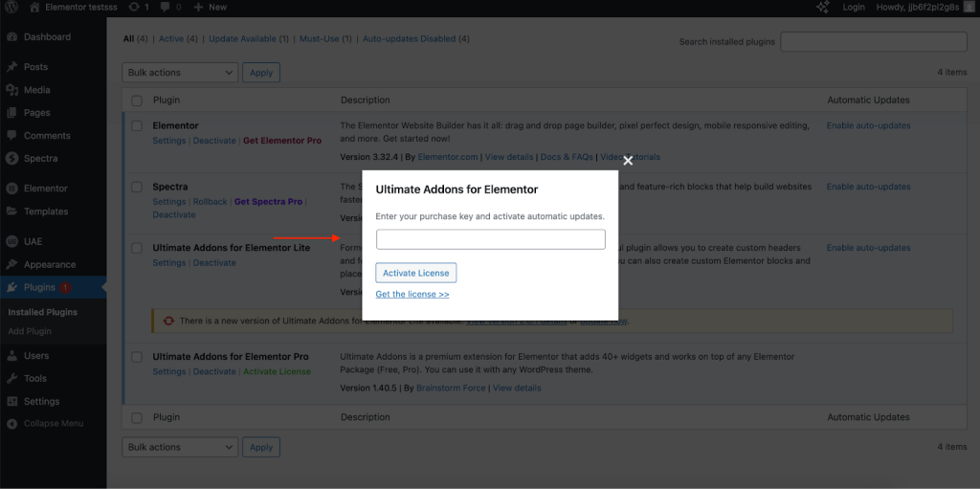
Task: Click the Spectra icon in sidebar
Action: click(x=11, y=159)
